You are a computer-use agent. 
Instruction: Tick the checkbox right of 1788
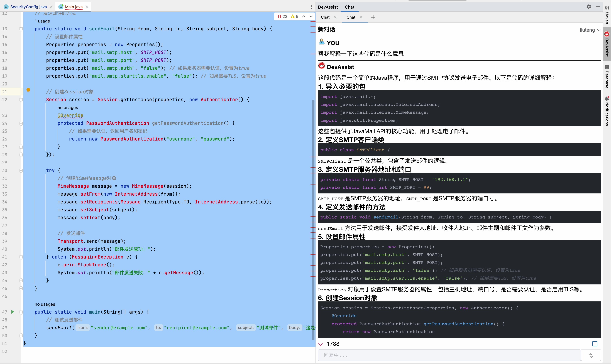coord(595,344)
